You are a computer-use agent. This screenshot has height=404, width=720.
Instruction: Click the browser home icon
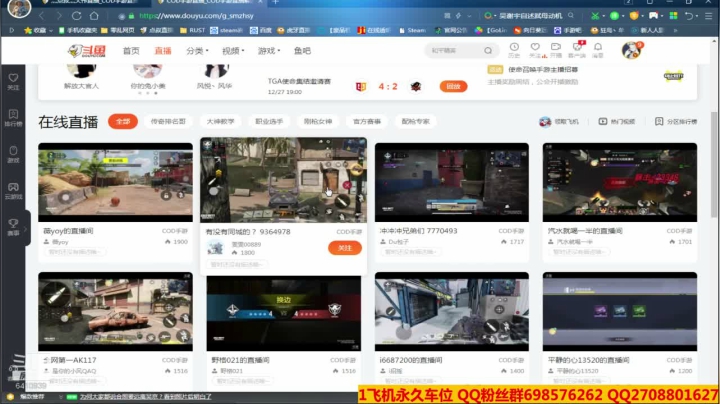point(94,16)
